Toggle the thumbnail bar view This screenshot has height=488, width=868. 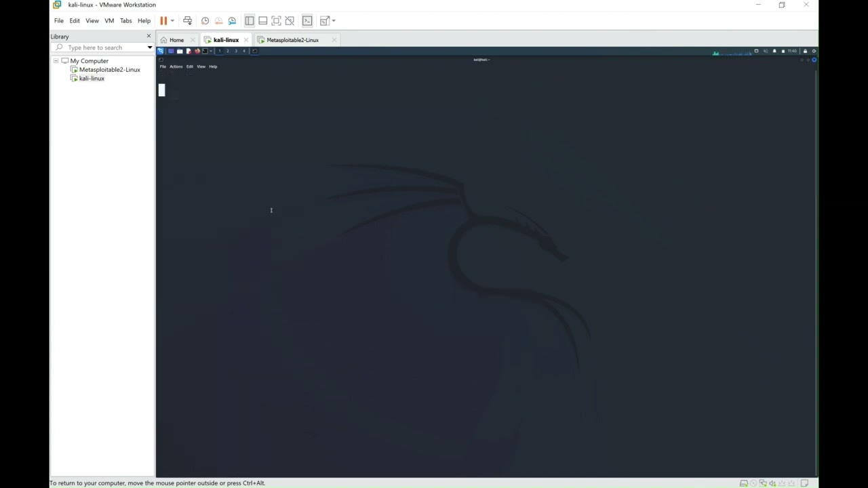click(263, 21)
